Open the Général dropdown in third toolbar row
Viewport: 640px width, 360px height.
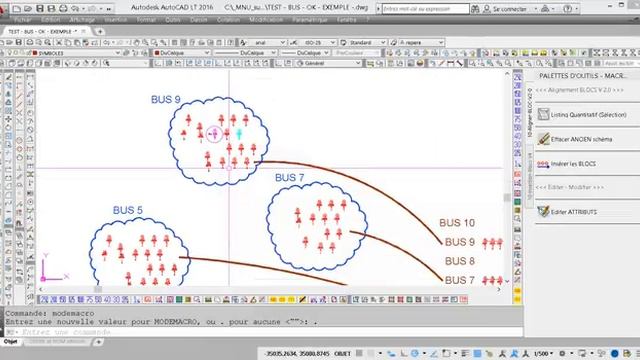point(329,64)
